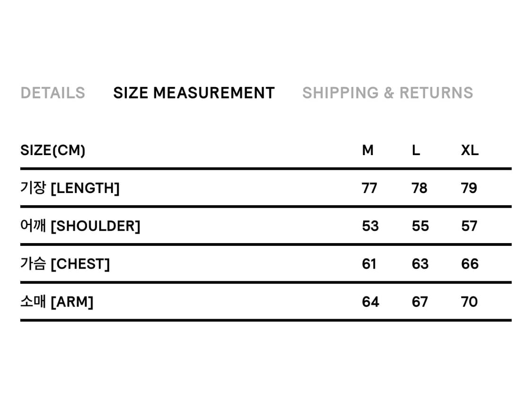Image resolution: width=532 pixels, height=419 pixels.
Task: Select the length value 79 for XL
Action: (469, 188)
